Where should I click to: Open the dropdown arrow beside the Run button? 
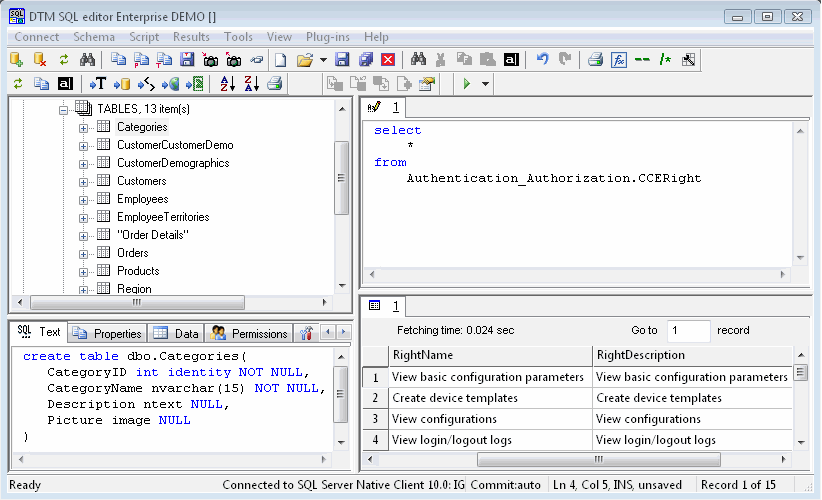[485, 84]
